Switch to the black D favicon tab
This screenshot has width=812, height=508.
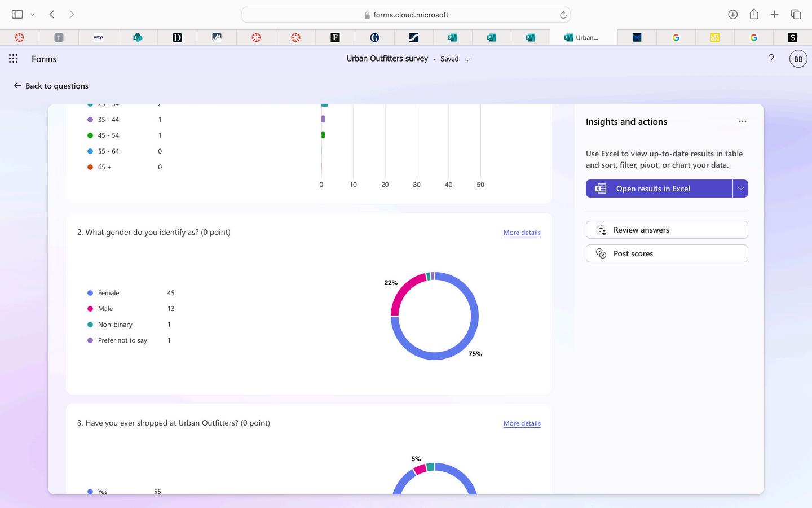pyautogui.click(x=177, y=37)
